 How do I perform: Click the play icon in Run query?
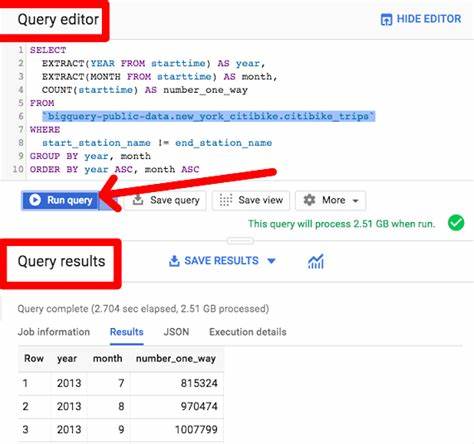point(35,200)
